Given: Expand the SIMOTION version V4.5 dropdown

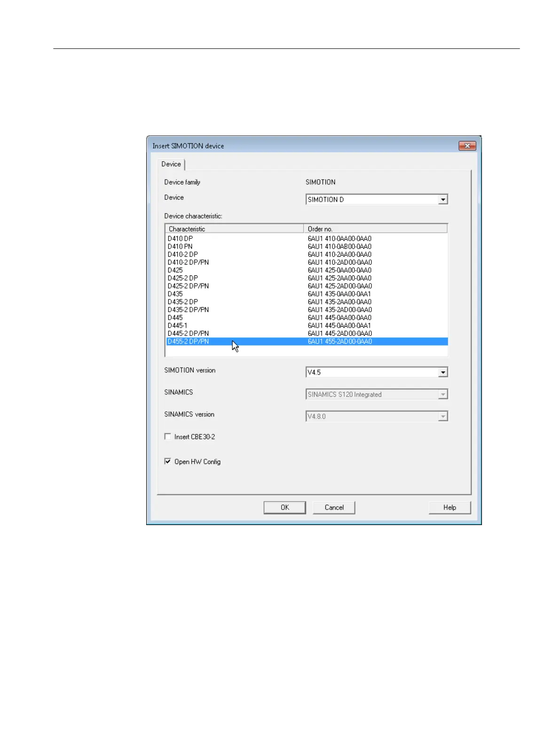Looking at the screenshot, I should [x=443, y=372].
